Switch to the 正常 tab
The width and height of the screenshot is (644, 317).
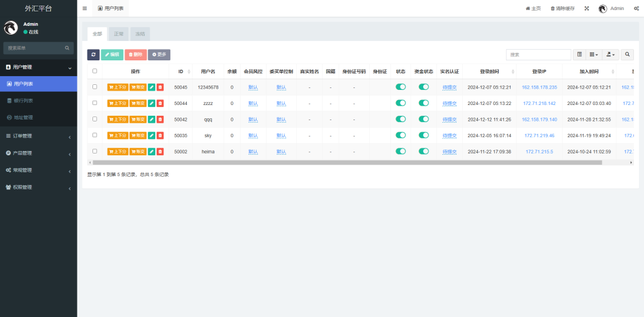[x=119, y=34]
